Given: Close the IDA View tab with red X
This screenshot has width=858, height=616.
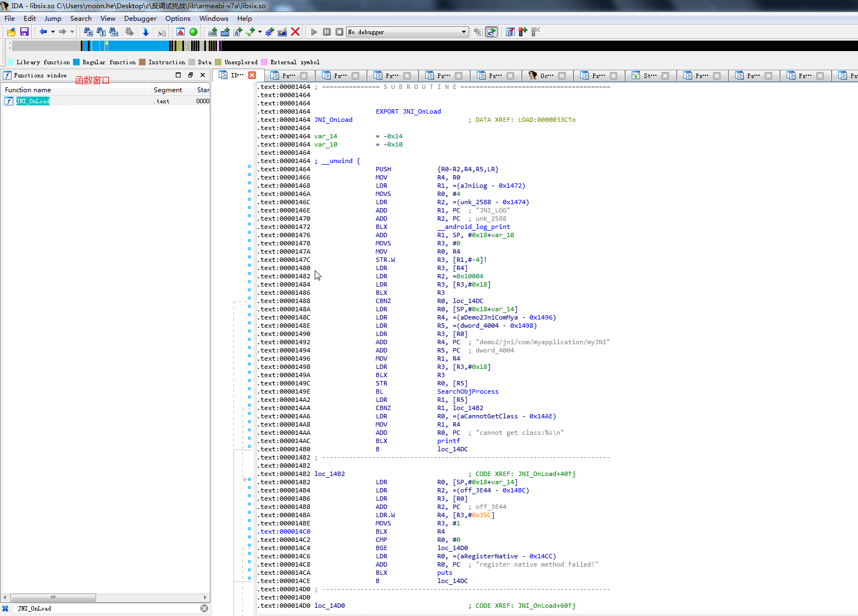Looking at the screenshot, I should coord(252,75).
